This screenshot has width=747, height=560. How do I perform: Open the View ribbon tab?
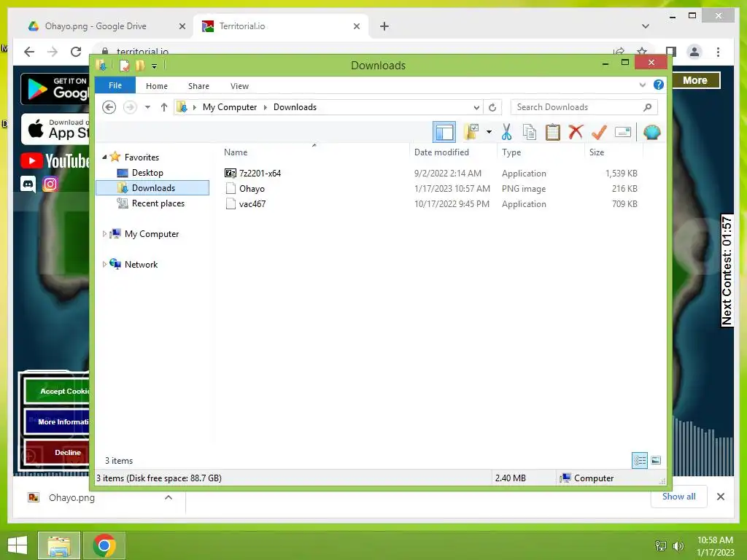(239, 86)
